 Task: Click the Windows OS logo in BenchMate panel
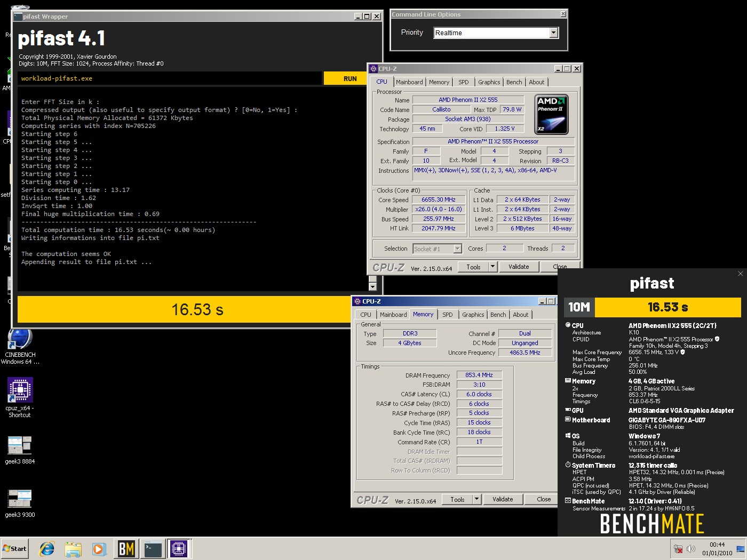(568, 436)
